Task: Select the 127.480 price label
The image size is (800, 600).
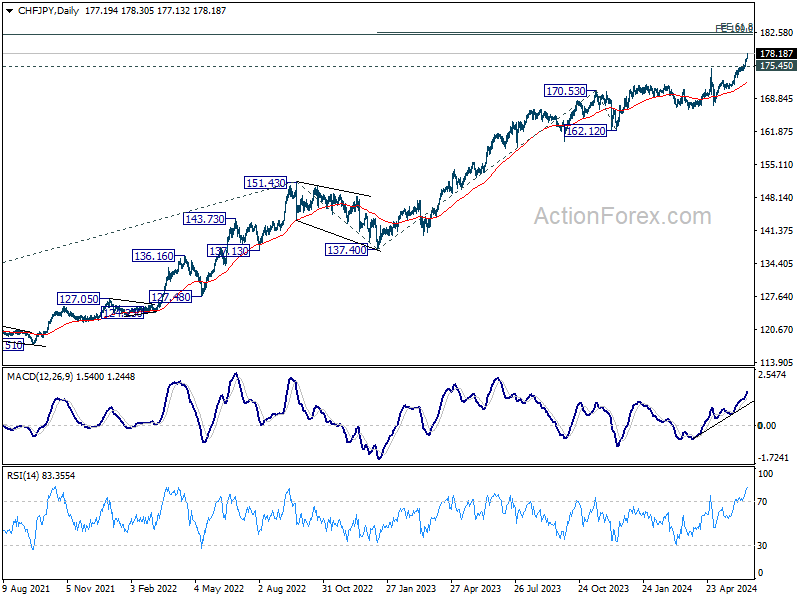Action: pyautogui.click(x=169, y=297)
